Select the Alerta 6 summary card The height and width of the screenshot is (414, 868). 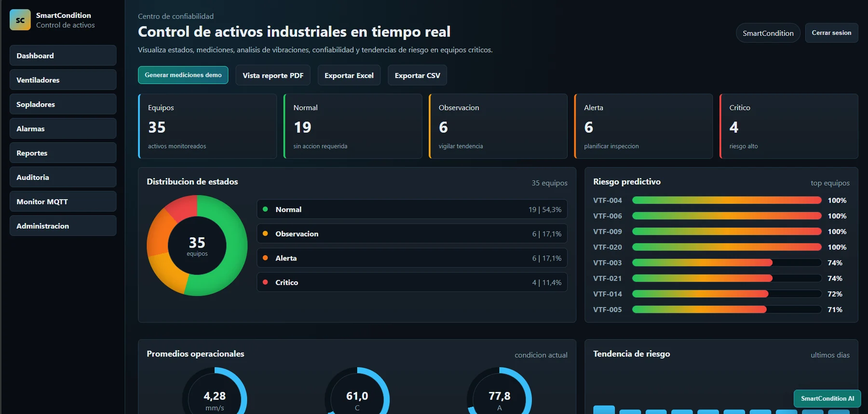[643, 126]
